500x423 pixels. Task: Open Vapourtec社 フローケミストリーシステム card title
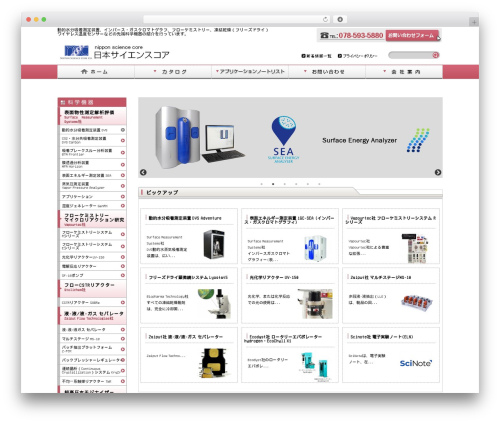391,220
